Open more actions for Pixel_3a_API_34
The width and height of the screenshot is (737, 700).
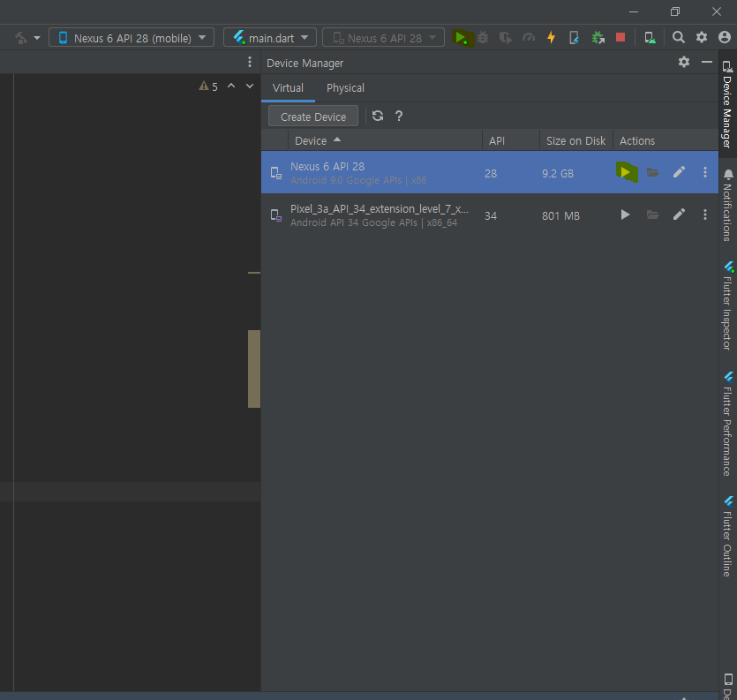tap(704, 215)
